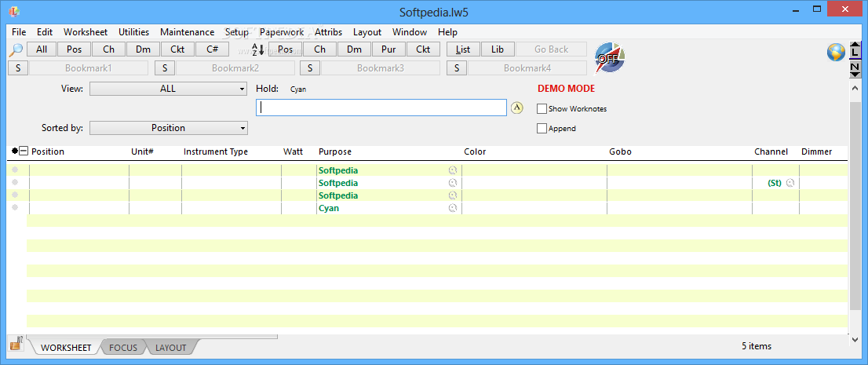The width and height of the screenshot is (868, 365).
Task: Click the marker dot of the (St) row
Action: 15,181
